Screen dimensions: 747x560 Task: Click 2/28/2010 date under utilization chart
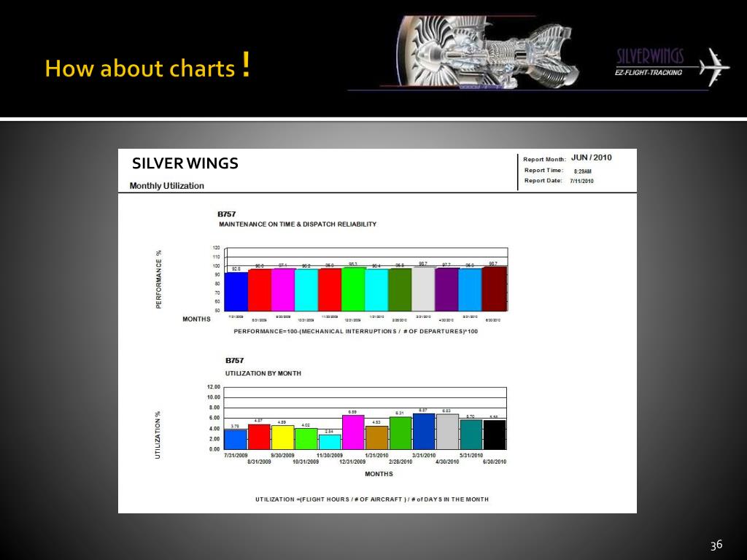[x=400, y=462]
